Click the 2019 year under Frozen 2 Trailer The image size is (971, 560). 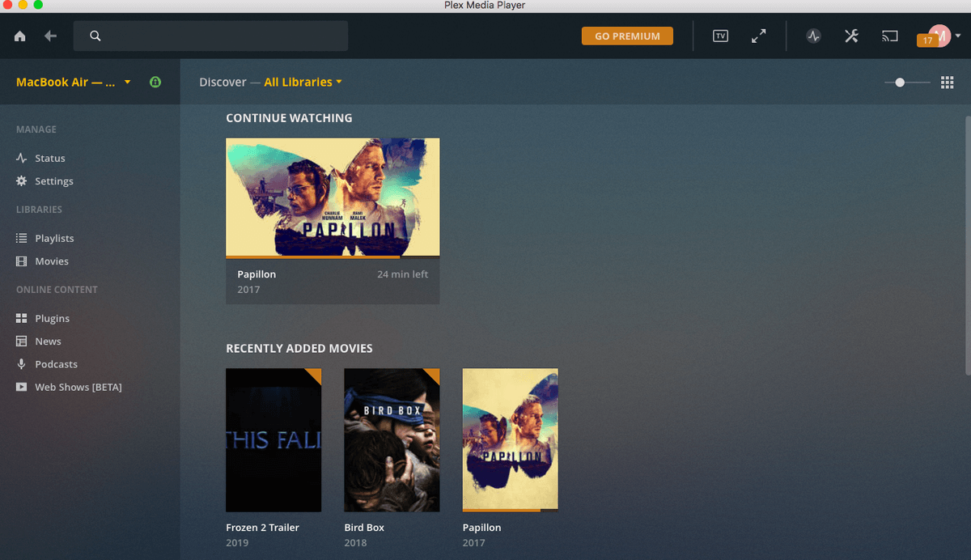pyautogui.click(x=237, y=543)
